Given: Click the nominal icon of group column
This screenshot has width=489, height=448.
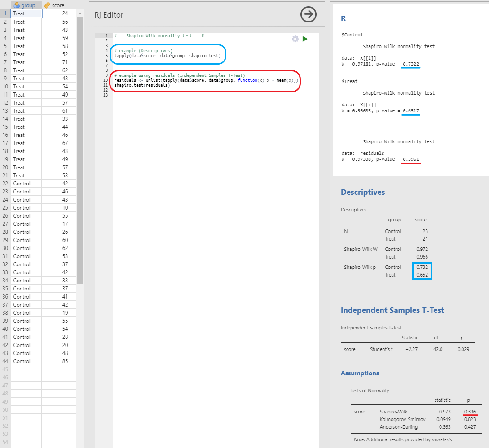Looking at the screenshot, I should pos(17,5).
